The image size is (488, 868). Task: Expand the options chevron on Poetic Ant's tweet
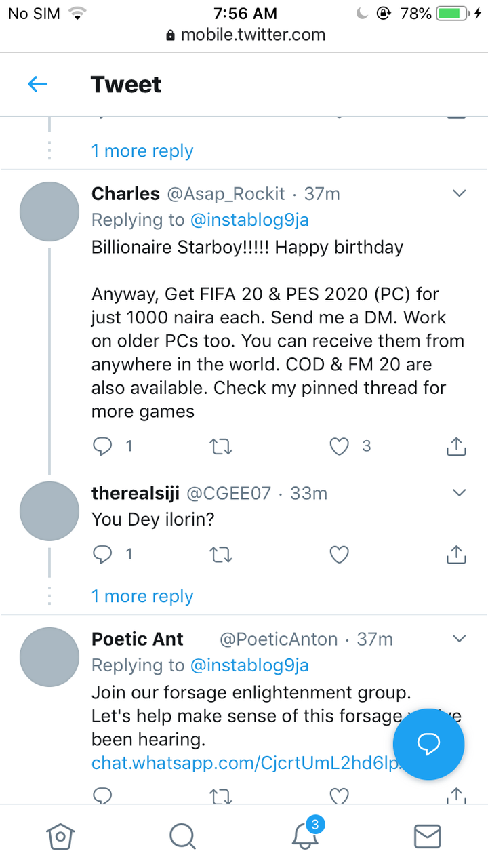(x=459, y=639)
